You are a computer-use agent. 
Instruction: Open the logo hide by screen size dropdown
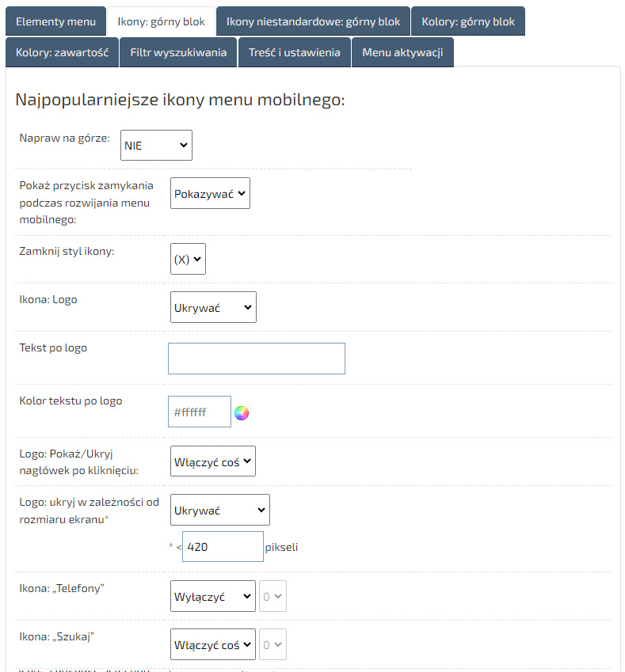219,511
